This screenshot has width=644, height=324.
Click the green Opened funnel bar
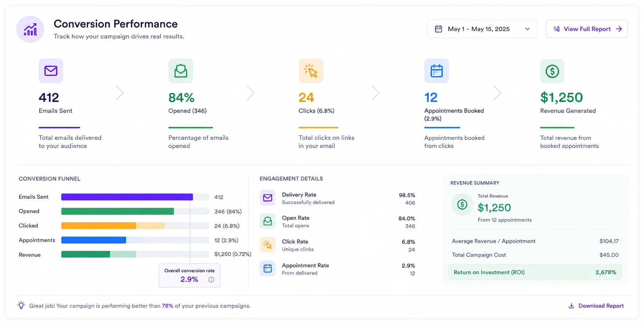pos(118,212)
